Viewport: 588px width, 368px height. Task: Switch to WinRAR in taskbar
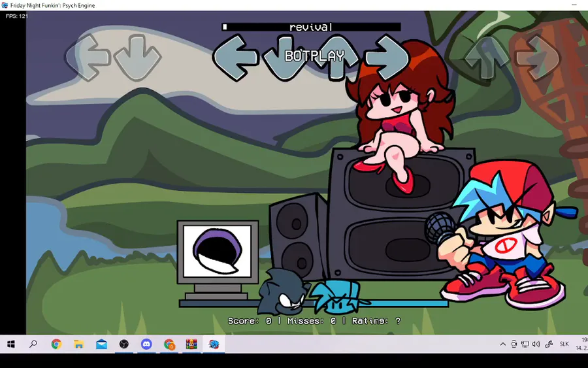point(191,344)
